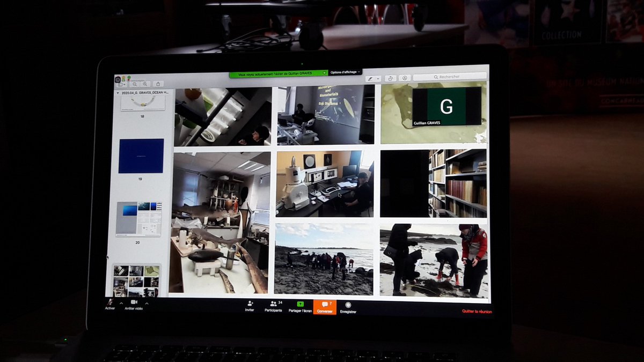Screen dimensions: 644x362
Task: Open the chat via the Converser bubble icon
Action: point(325,304)
